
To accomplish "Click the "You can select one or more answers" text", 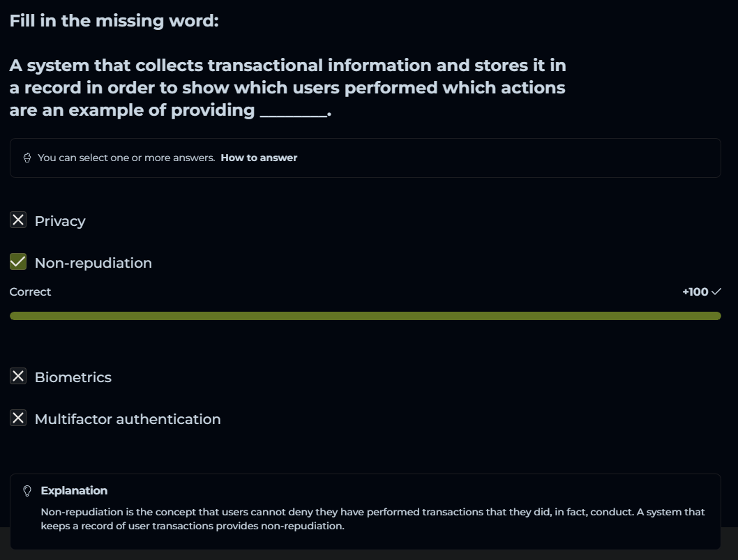I will [x=126, y=158].
